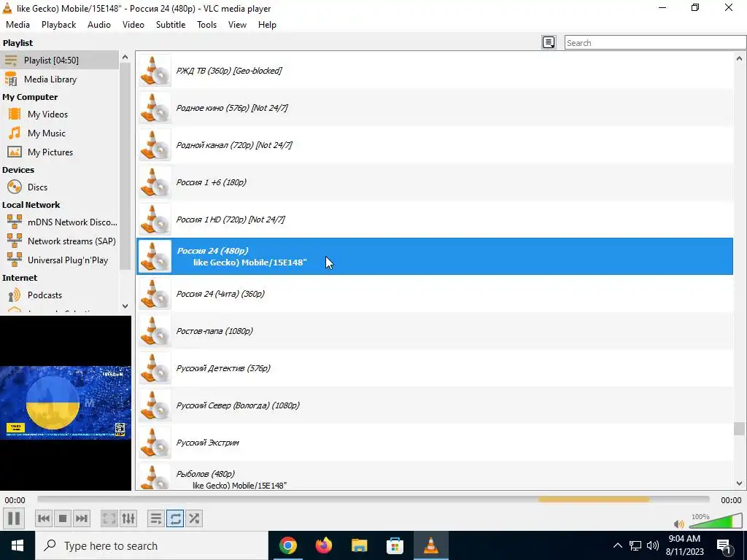Viewport: 747px width, 560px height.
Task: Show hidden system tray icons
Action: [x=617, y=545]
